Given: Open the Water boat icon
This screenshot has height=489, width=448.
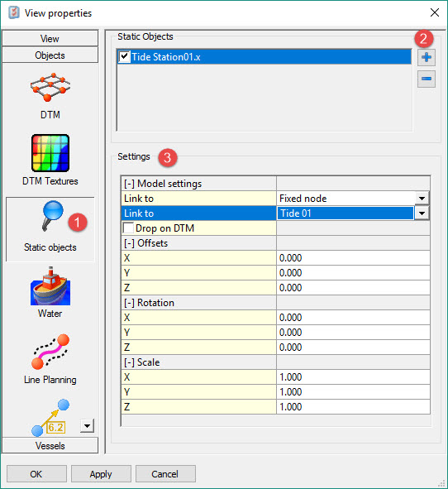Looking at the screenshot, I should (50, 286).
